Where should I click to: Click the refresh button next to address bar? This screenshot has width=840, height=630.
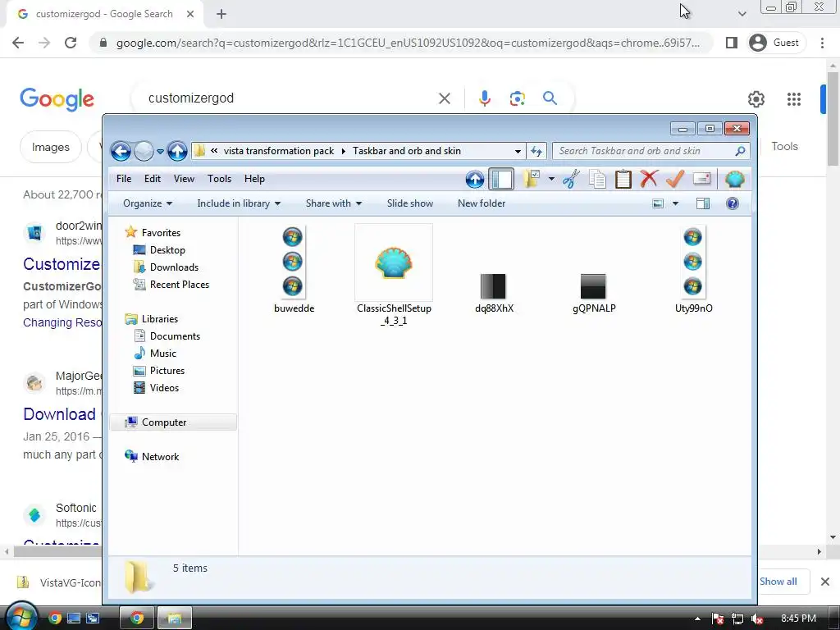click(536, 151)
